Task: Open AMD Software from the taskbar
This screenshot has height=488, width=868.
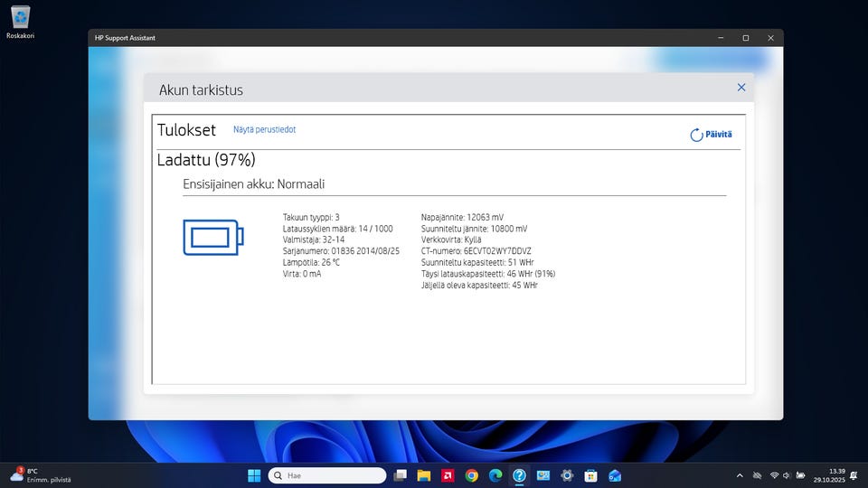Action: [x=448, y=475]
